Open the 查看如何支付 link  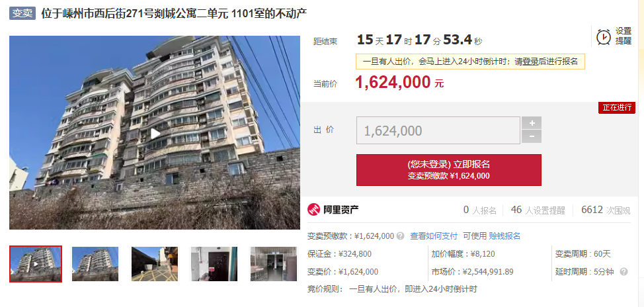[434, 236]
